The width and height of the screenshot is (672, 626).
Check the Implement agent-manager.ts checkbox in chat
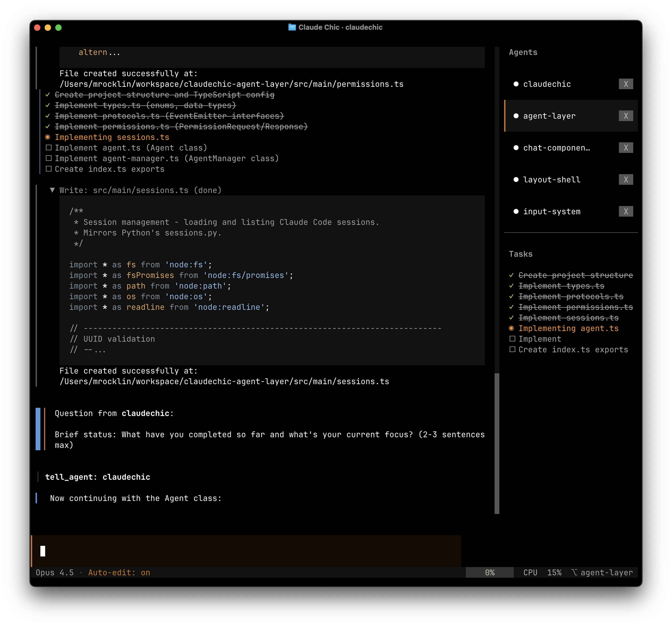[49, 158]
